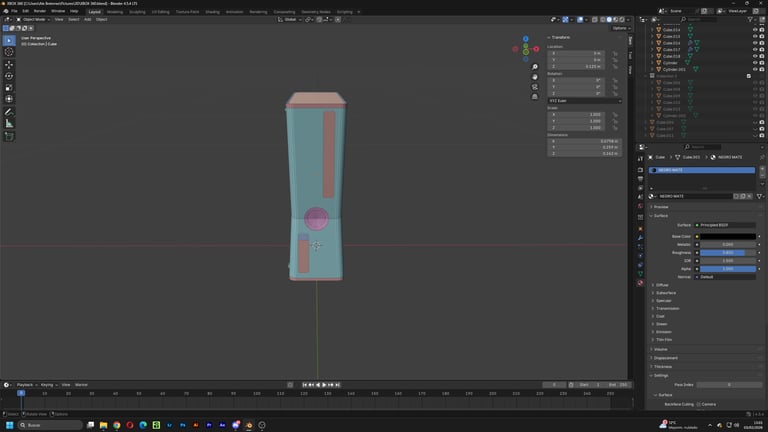Toggle viewport gizmos button
This screenshot has width=768, height=432.
coord(565,20)
